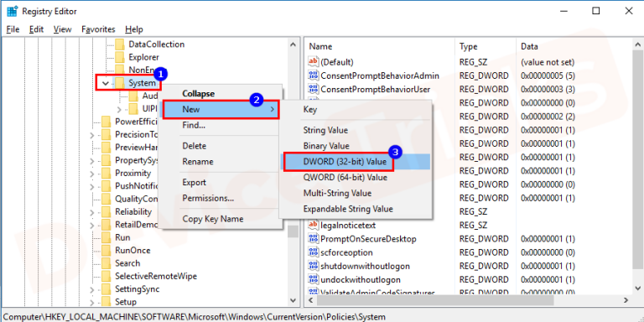Select the ConsentPromptBehaviorAdmin DWORD value icon

[314, 75]
